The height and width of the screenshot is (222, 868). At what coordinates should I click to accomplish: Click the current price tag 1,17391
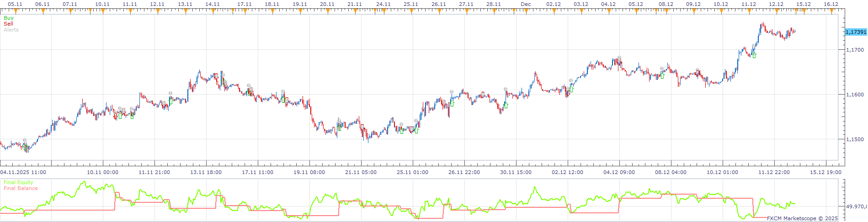pyautogui.click(x=856, y=32)
